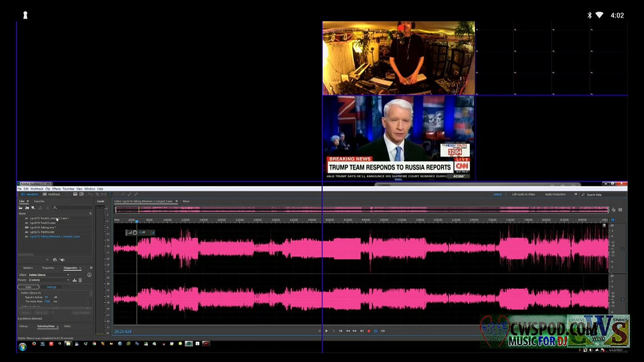Switch to the Favorites panel tab
The height and width of the screenshot is (362, 644).
coord(39,202)
